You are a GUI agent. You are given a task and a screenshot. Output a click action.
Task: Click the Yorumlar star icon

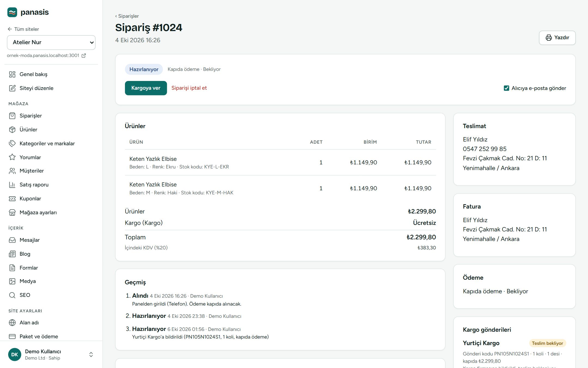(x=12, y=157)
